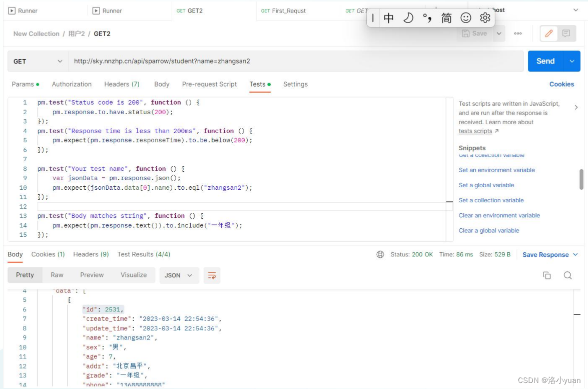588x389 pixels.
Task: Select the Visualize view
Action: pyautogui.click(x=134, y=275)
